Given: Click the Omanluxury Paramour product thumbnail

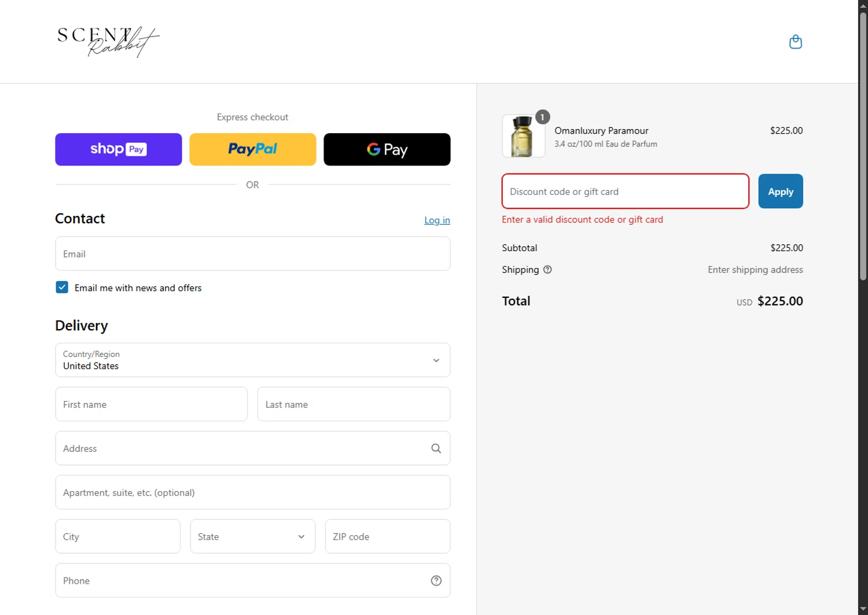Looking at the screenshot, I should pyautogui.click(x=524, y=136).
